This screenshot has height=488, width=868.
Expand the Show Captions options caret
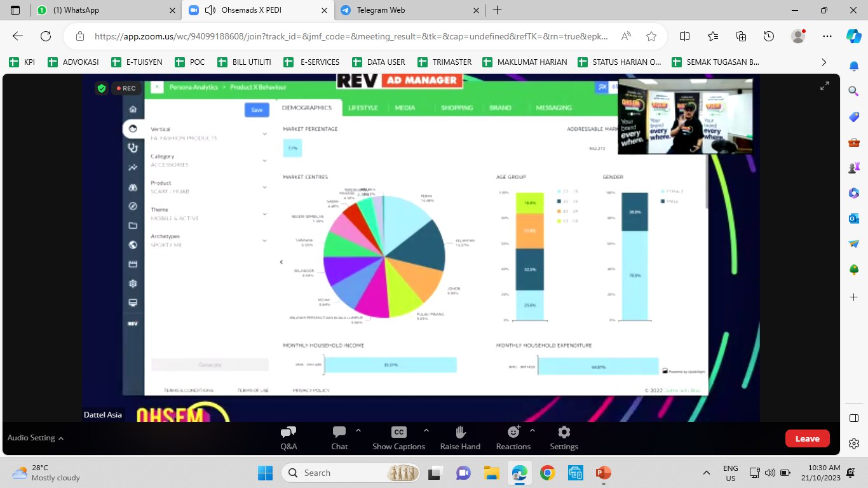[426, 430]
